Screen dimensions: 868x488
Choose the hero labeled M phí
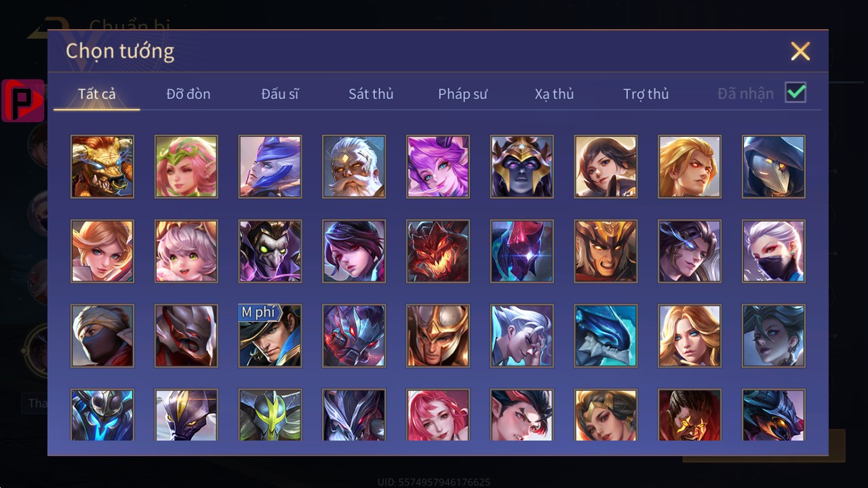[x=270, y=336]
